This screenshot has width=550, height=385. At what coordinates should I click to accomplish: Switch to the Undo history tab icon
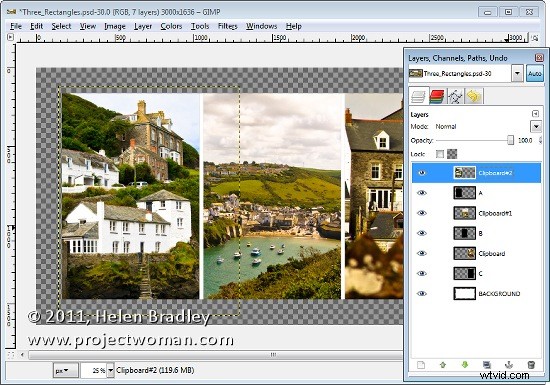(x=474, y=96)
